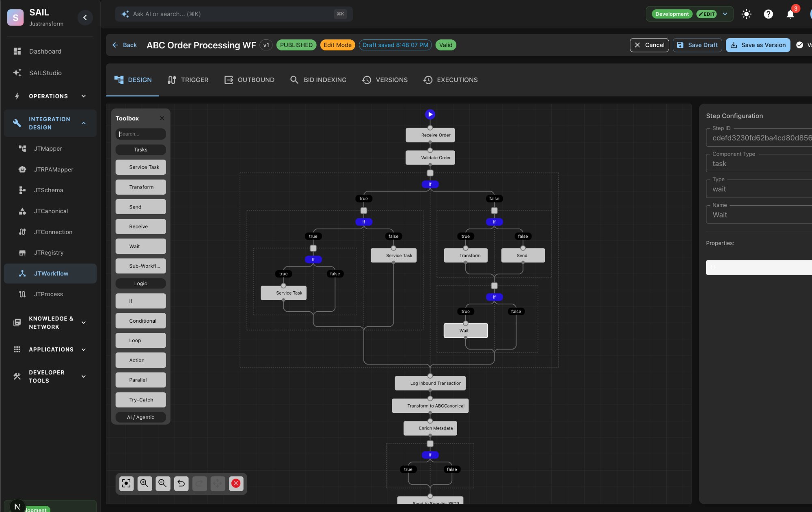812x512 pixels.
Task: Expand the Operations menu section
Action: pyautogui.click(x=84, y=96)
